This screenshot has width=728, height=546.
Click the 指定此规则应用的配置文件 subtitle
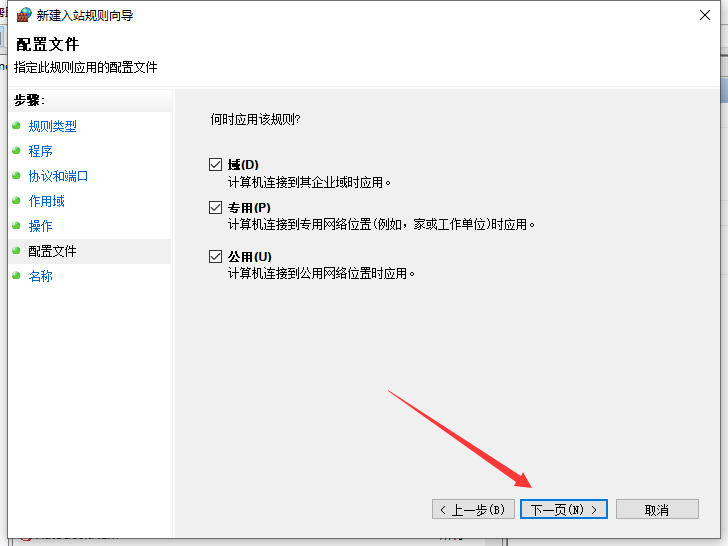coord(86,67)
